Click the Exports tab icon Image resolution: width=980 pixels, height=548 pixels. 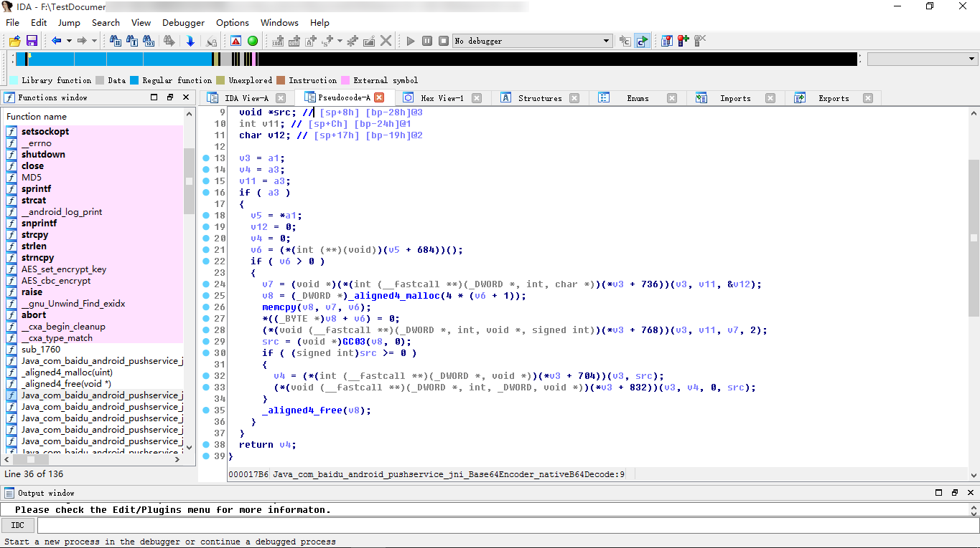tap(799, 98)
